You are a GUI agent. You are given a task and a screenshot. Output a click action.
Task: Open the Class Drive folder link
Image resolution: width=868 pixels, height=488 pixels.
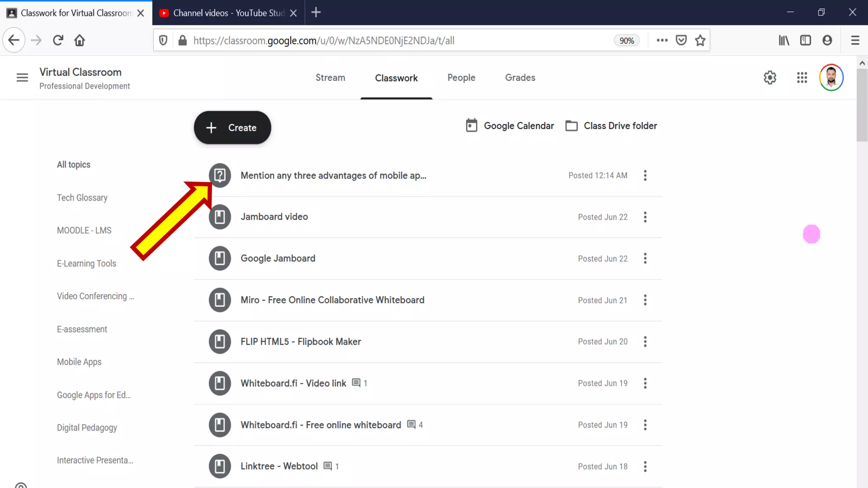612,126
